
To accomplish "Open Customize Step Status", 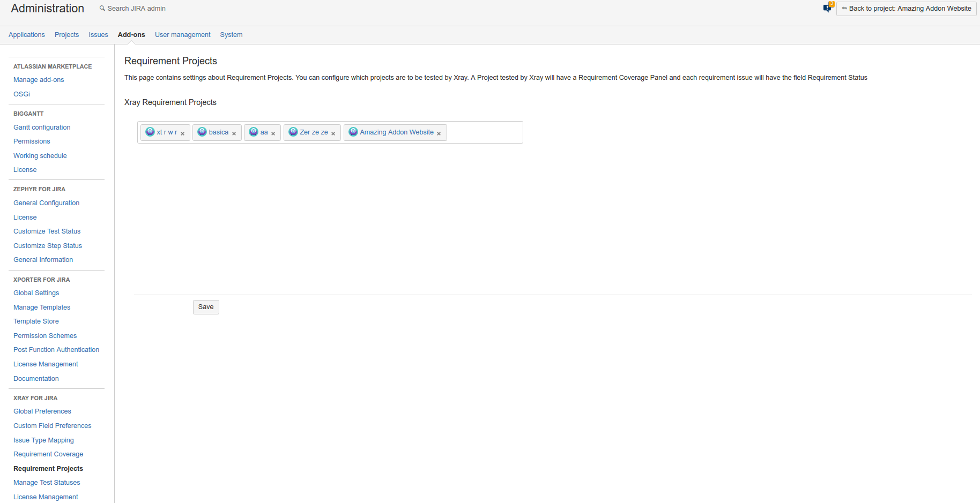I will coord(48,246).
